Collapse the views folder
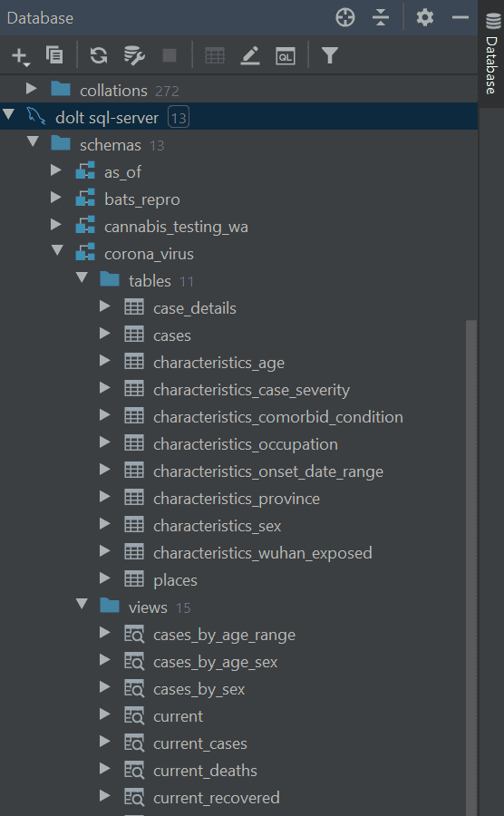The width and height of the screenshot is (504, 816). pyautogui.click(x=82, y=604)
